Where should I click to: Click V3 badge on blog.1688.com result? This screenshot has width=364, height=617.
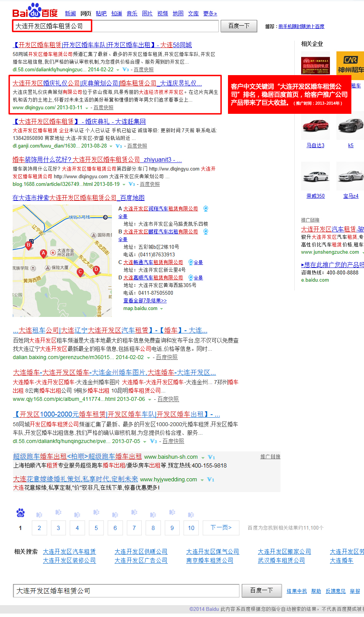tap(132, 184)
